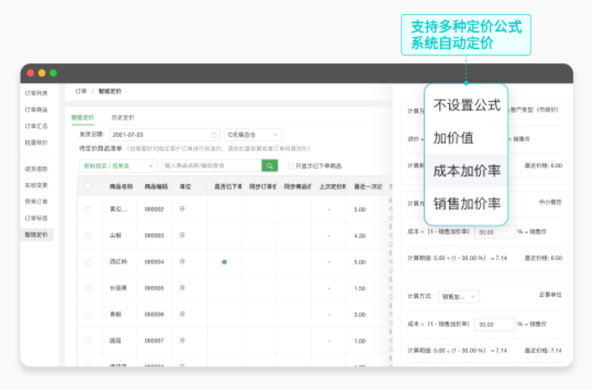Switch to the 历史定价 tab
The width and height of the screenshot is (592, 390).
click(x=123, y=117)
